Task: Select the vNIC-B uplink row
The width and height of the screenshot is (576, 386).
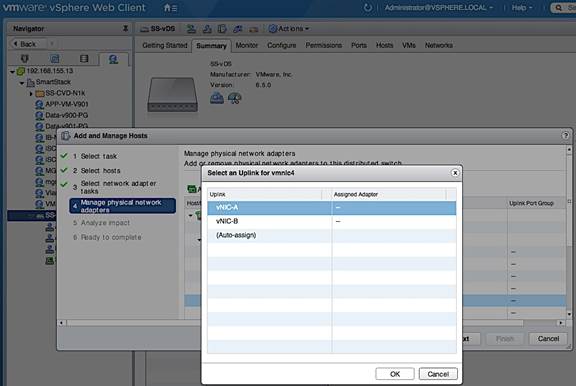Action: pyautogui.click(x=331, y=221)
